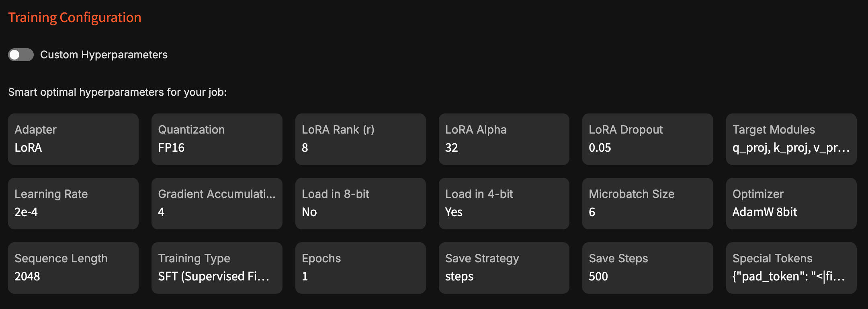Click the Training Configuration heading
This screenshot has width=868, height=309.
75,18
